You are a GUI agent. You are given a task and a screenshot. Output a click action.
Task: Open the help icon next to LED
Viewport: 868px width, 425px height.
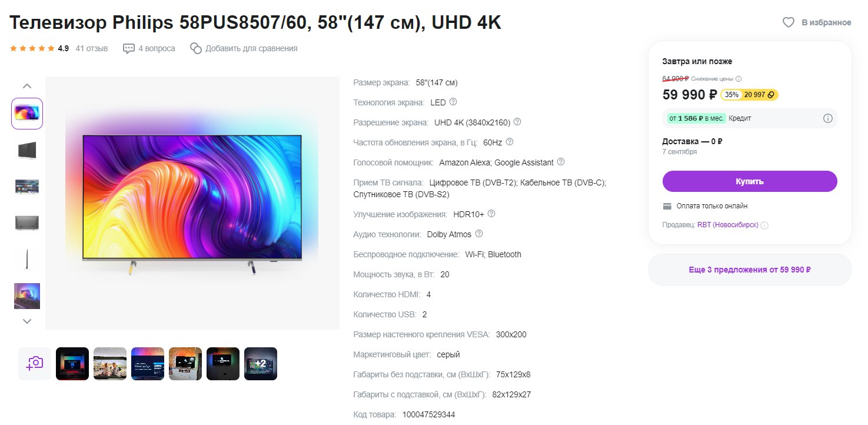click(x=453, y=102)
